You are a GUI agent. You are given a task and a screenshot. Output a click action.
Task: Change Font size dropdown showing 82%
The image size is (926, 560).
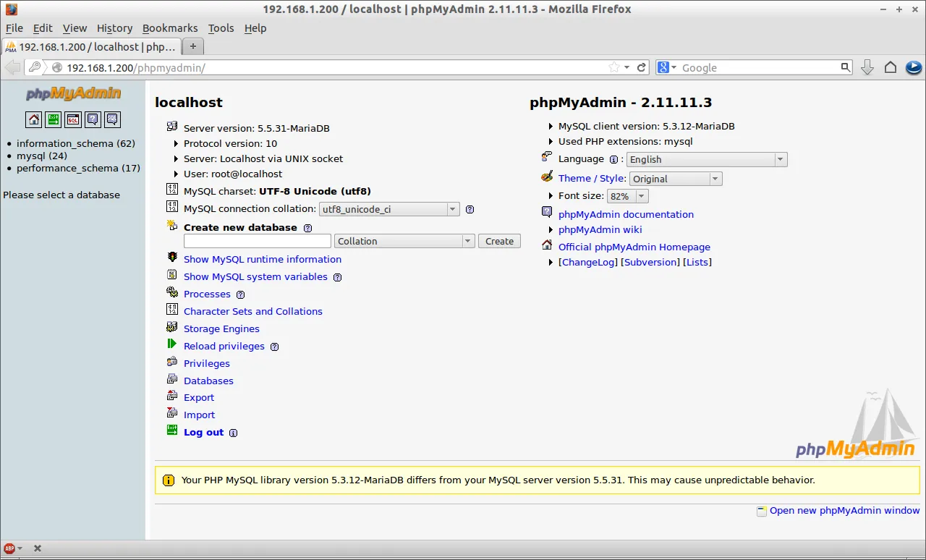(627, 196)
